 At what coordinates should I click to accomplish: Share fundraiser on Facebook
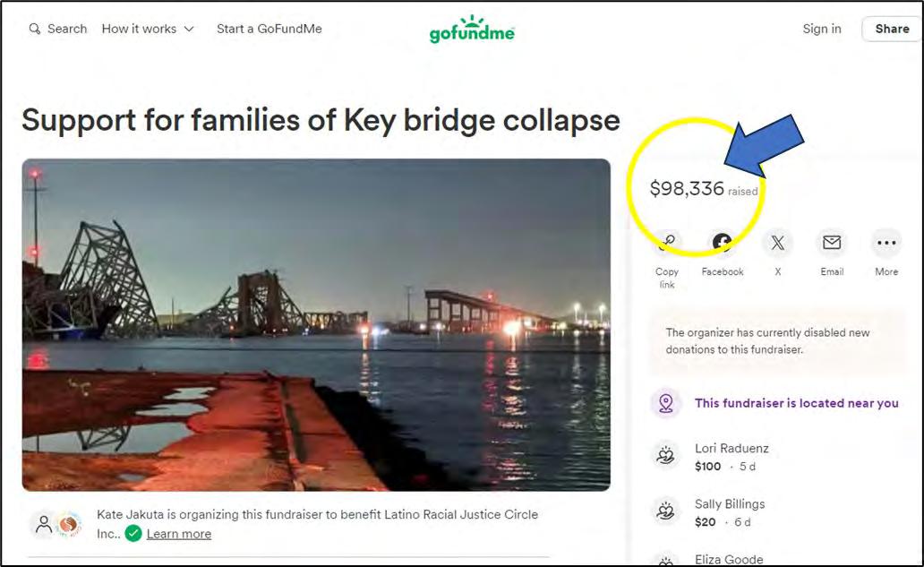pyautogui.click(x=722, y=244)
